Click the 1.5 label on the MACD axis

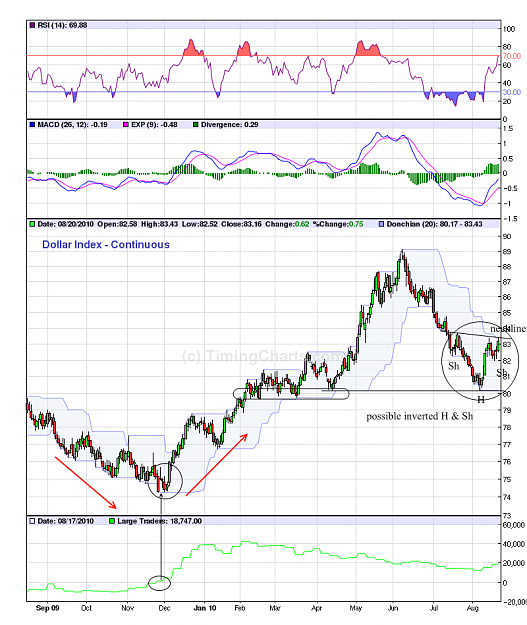(508, 129)
